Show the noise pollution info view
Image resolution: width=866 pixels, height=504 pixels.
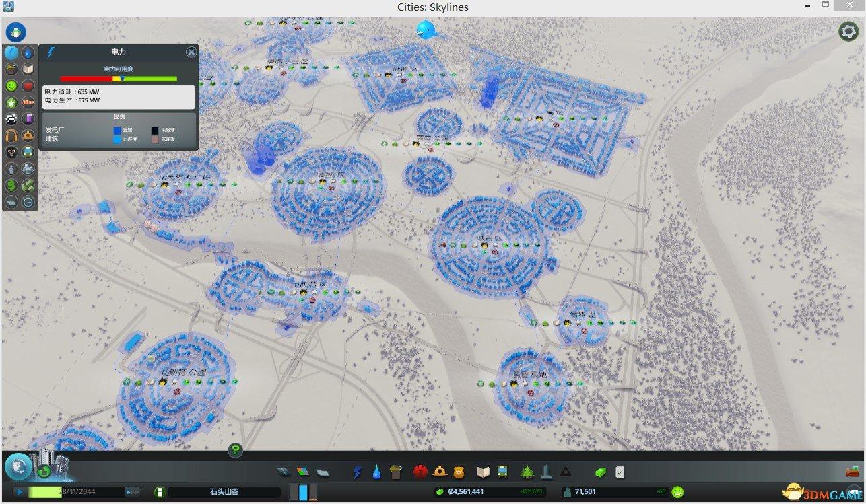pos(11,136)
